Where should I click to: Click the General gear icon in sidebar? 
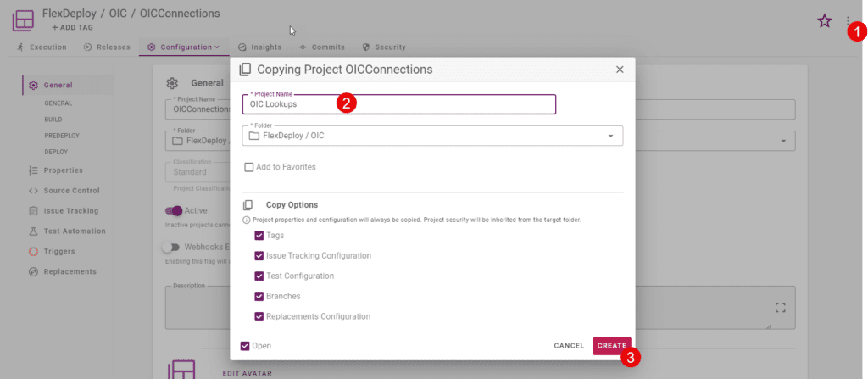[33, 86]
